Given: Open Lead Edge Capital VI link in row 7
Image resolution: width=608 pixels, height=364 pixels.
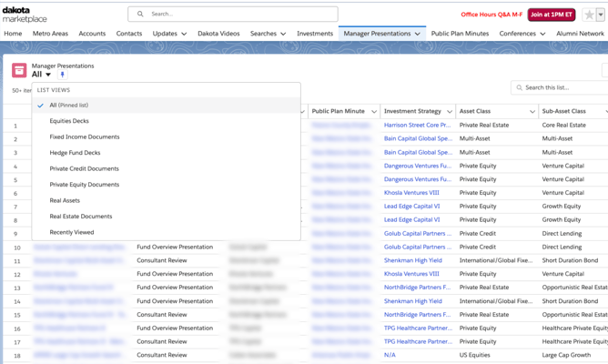Looking at the screenshot, I should click(x=411, y=207).
